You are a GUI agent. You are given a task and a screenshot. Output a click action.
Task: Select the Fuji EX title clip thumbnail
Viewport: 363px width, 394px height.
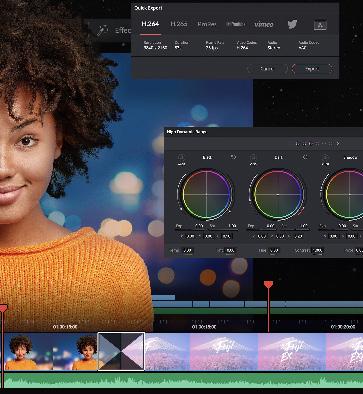[292, 352]
